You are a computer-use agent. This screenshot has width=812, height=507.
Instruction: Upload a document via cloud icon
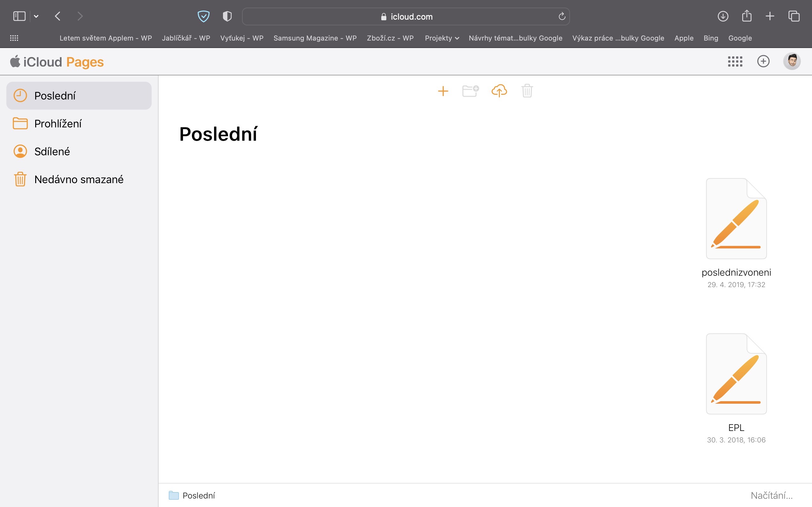pyautogui.click(x=499, y=91)
